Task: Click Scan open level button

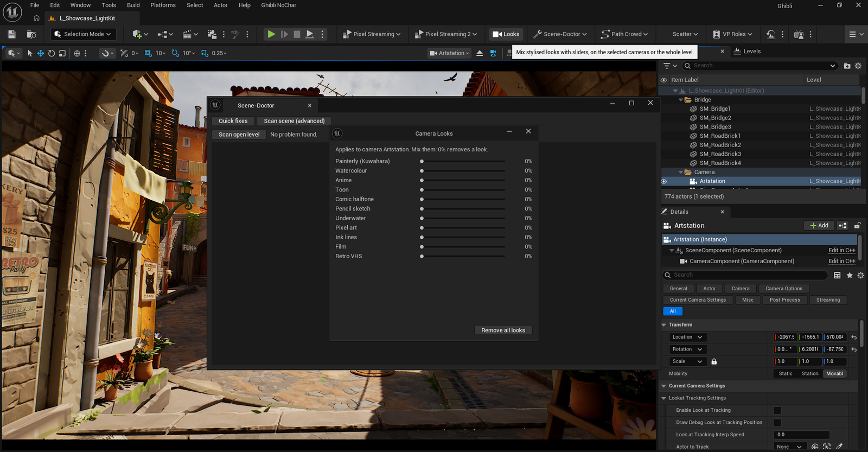Action: [239, 135]
